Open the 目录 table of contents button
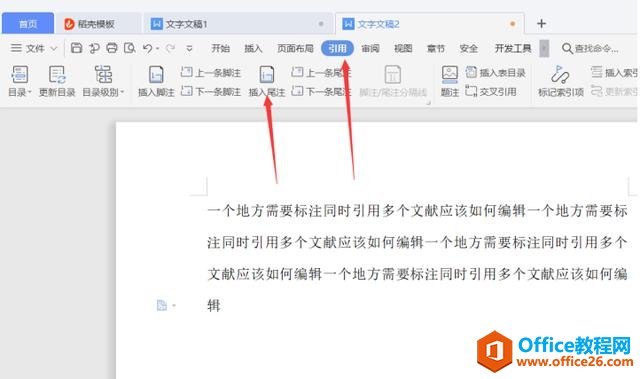Screen dimensions: 640x379 click(x=19, y=81)
